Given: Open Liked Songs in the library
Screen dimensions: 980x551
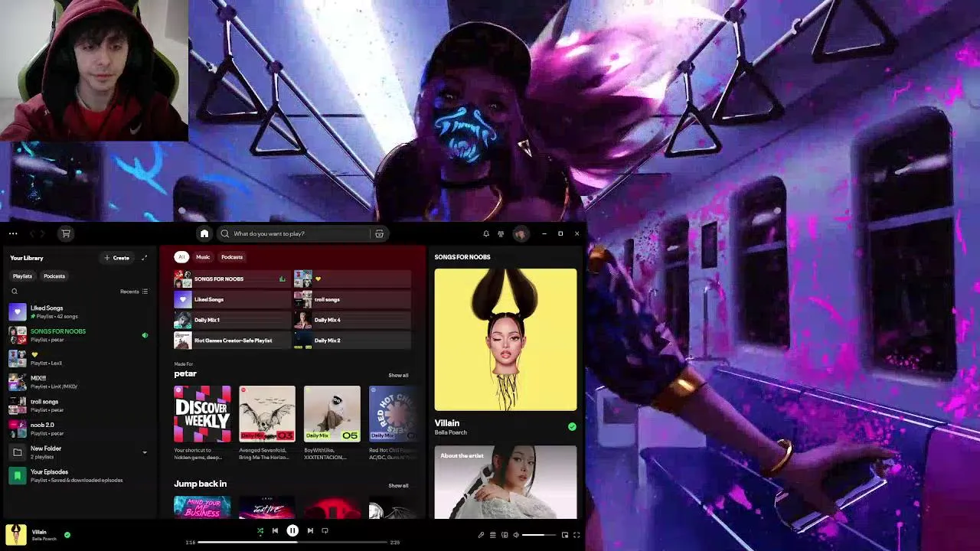Looking at the screenshot, I should (x=80, y=311).
